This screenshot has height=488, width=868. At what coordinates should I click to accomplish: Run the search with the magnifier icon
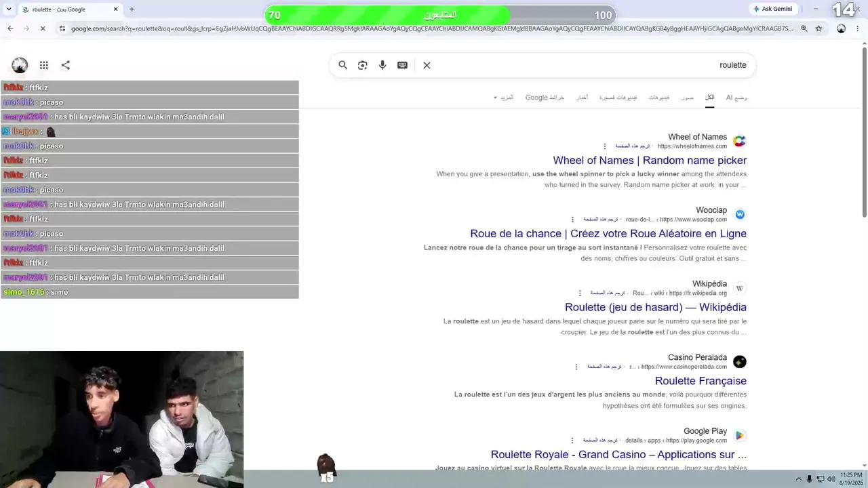tap(343, 65)
